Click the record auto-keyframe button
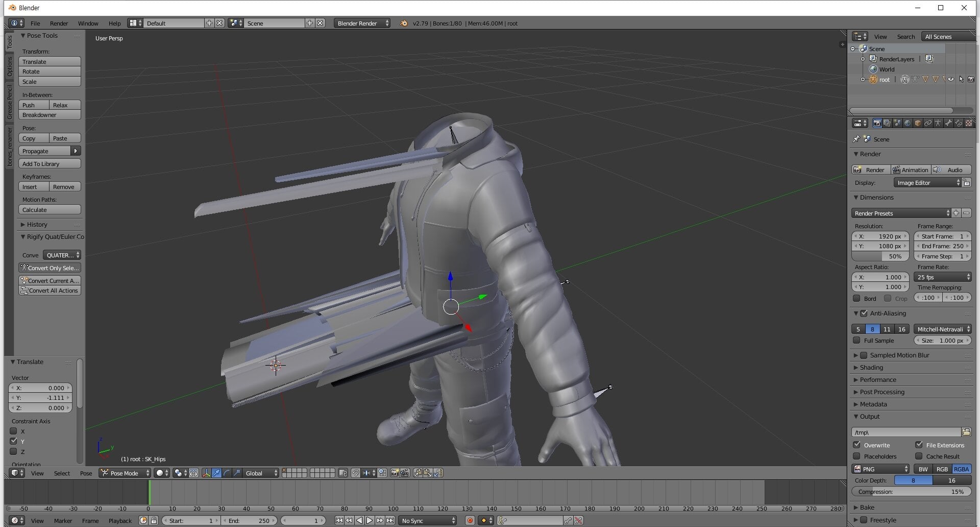The image size is (980, 527). pyautogui.click(x=470, y=520)
